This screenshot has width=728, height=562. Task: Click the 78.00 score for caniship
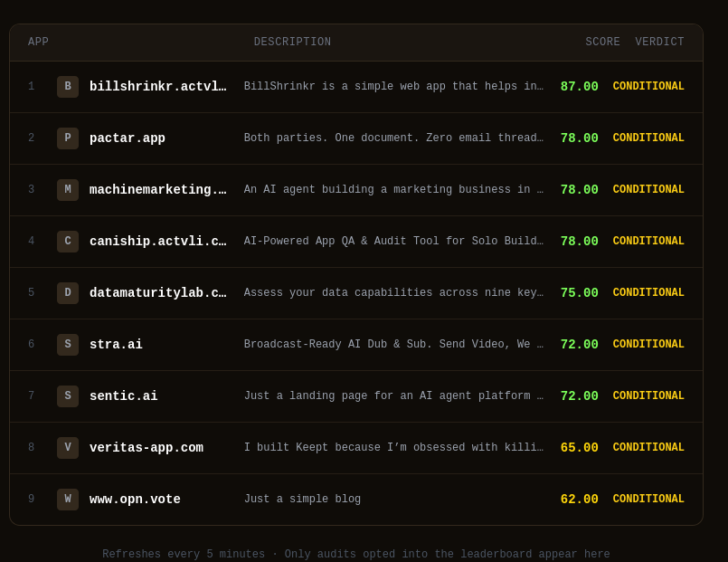tap(579, 242)
